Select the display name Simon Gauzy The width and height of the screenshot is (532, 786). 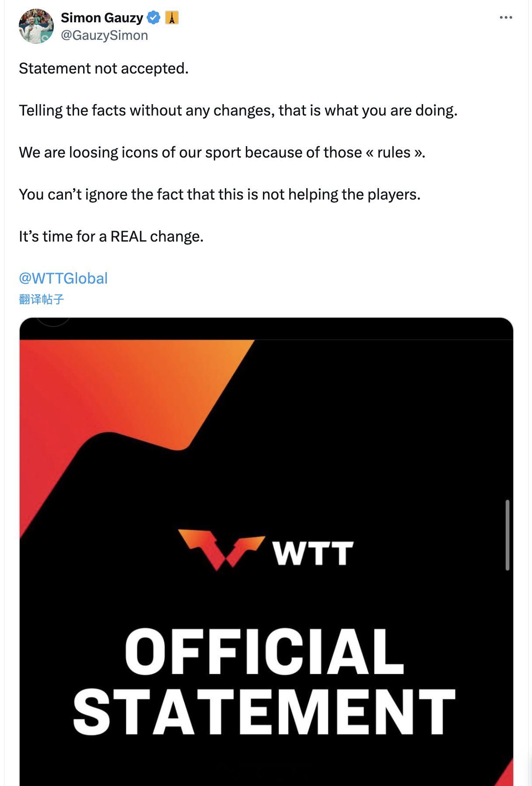pos(101,18)
